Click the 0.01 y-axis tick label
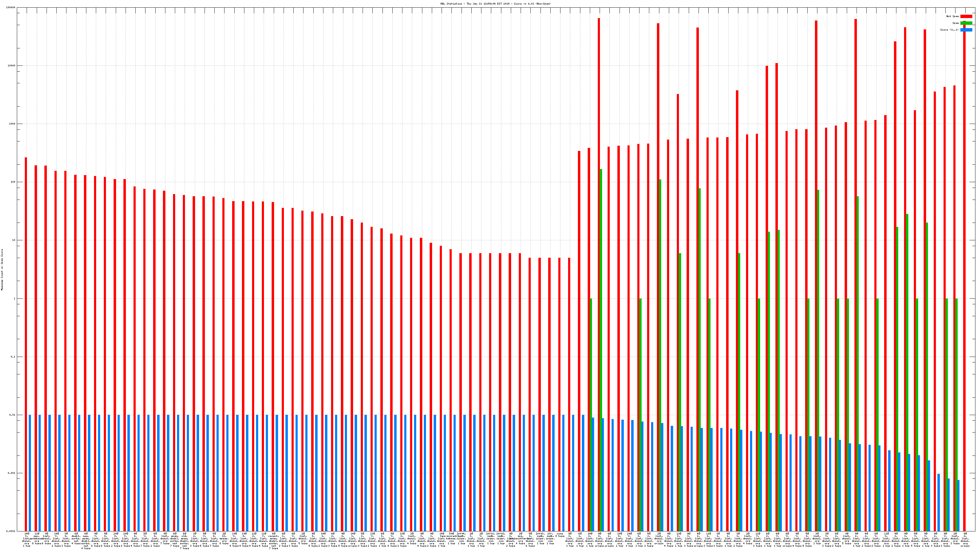980x551 pixels. pyautogui.click(x=13, y=415)
